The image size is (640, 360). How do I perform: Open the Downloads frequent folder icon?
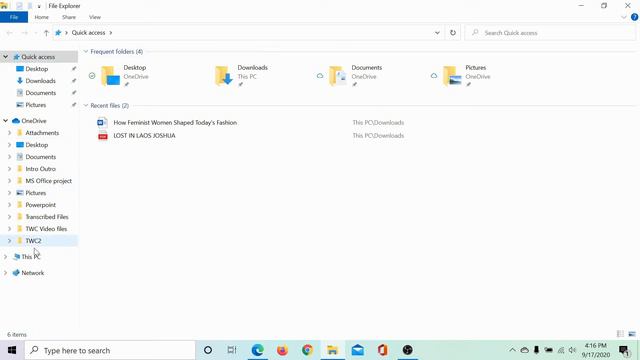coord(224,76)
